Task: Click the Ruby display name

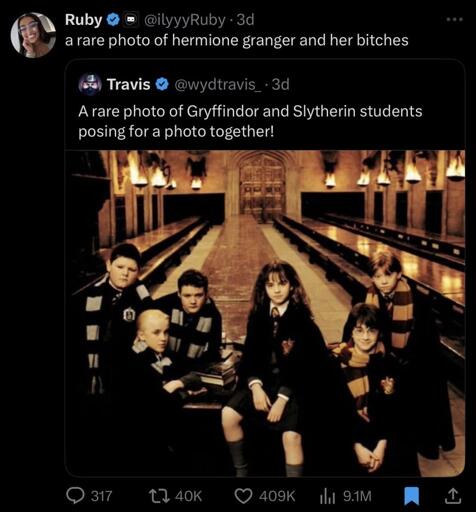Action: click(83, 20)
